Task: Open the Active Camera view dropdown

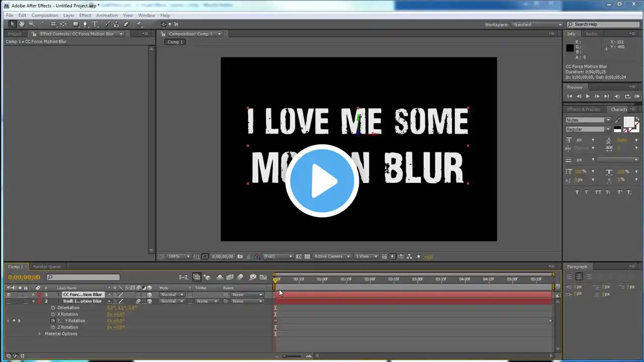Action: [331, 256]
